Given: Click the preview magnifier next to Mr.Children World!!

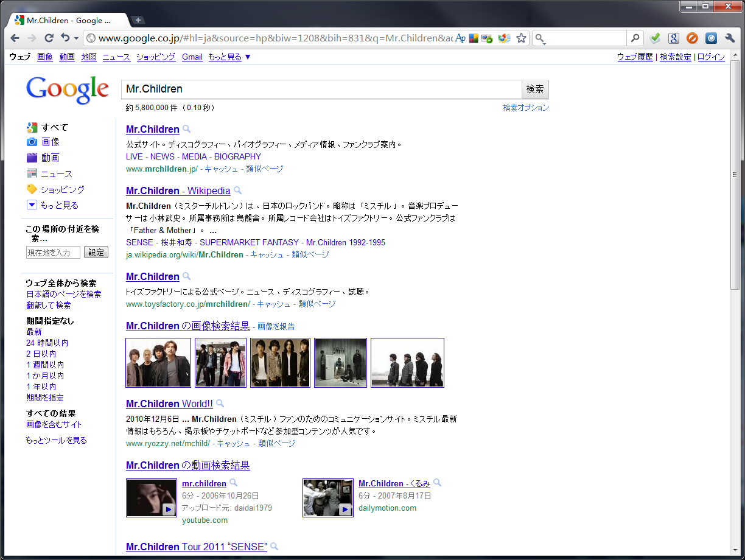Looking at the screenshot, I should coord(220,404).
